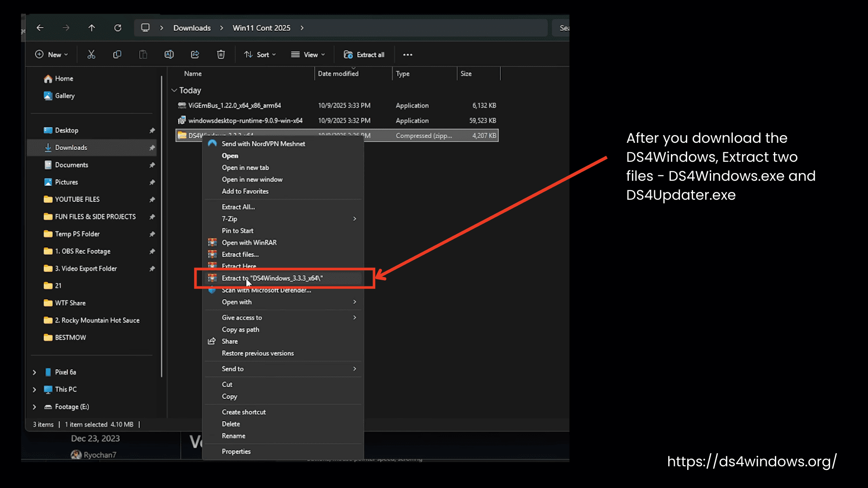Expand Pixel 6a tree node

pyautogui.click(x=34, y=372)
